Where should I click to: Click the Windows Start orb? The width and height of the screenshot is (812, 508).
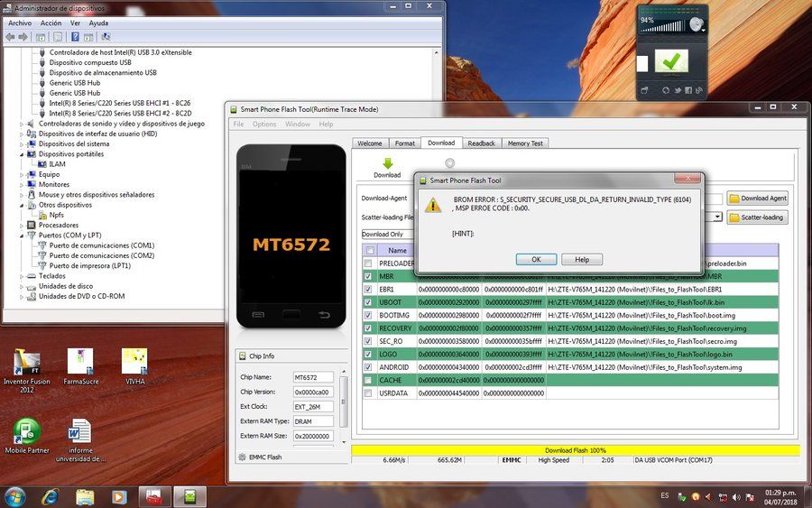coord(15,497)
